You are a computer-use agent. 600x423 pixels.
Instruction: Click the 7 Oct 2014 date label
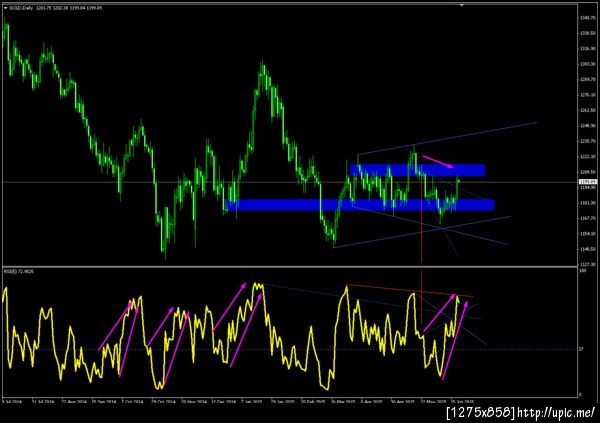click(132, 402)
